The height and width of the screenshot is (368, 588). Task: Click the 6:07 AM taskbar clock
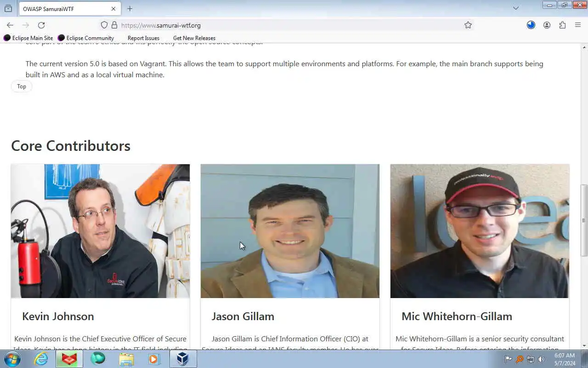565,356
